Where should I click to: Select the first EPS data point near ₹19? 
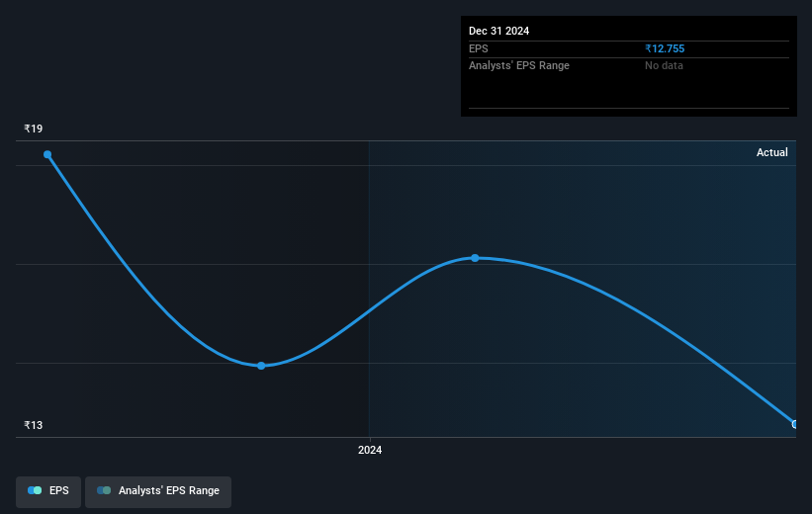tap(47, 155)
